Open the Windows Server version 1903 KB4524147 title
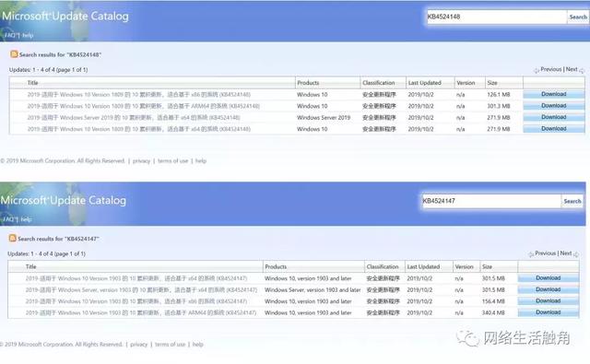590x364 pixels. 141,290
